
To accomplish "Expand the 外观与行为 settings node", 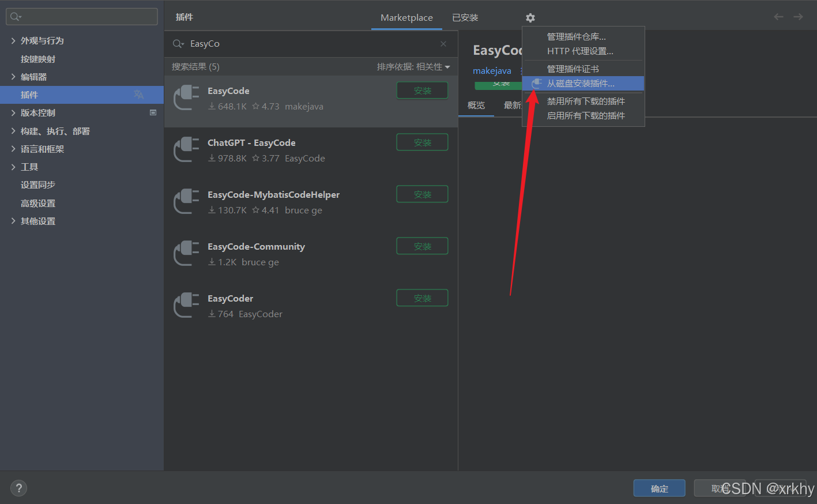I will pyautogui.click(x=13, y=40).
